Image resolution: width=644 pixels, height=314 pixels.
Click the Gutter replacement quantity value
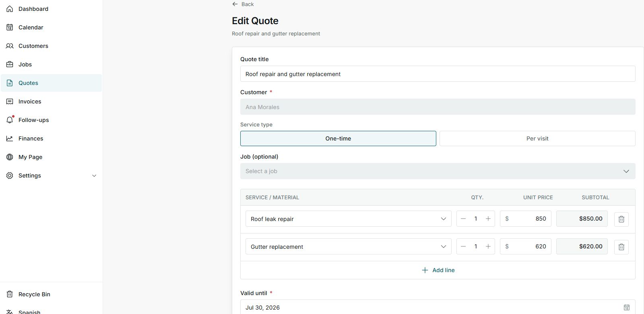476,246
